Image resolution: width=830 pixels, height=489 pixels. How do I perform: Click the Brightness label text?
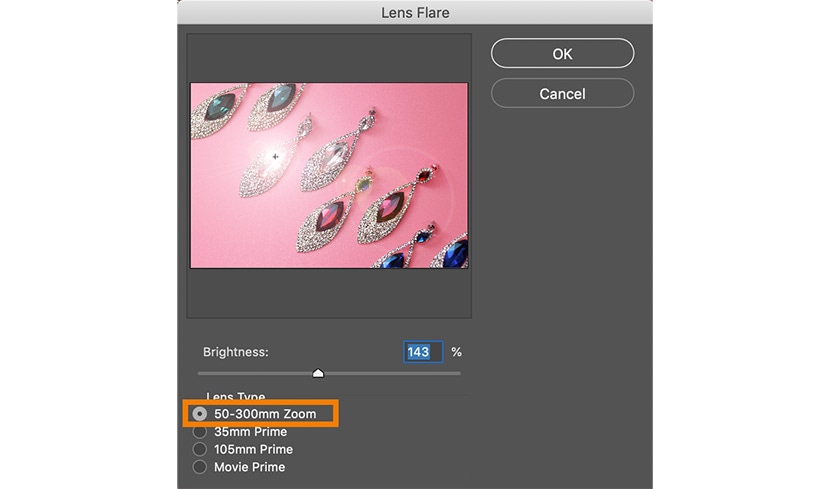pos(236,352)
